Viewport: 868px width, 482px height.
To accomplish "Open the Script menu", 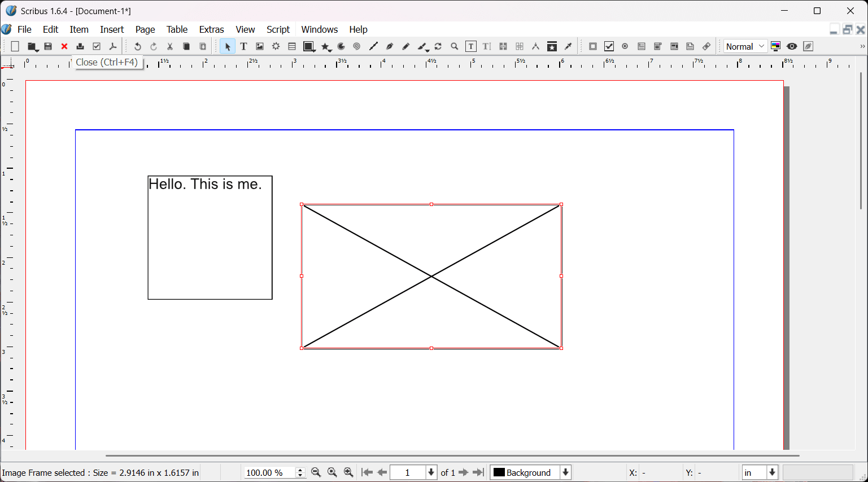I will (278, 29).
